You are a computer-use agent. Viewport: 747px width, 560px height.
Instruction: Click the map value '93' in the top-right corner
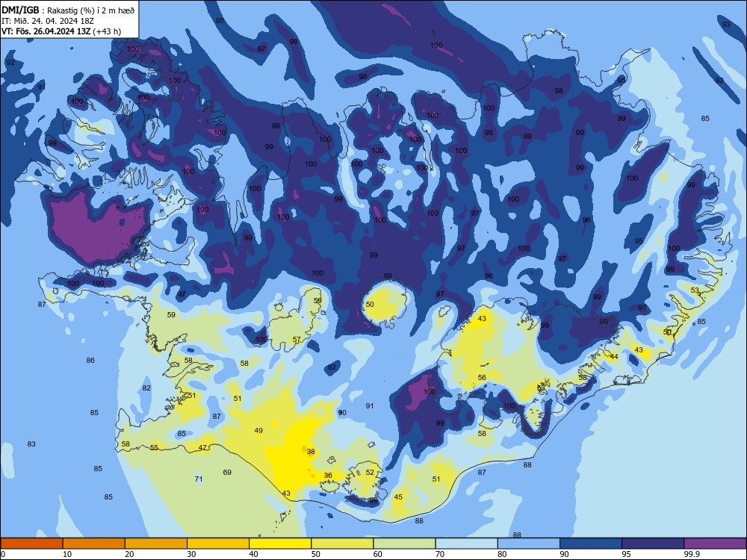(726, 25)
